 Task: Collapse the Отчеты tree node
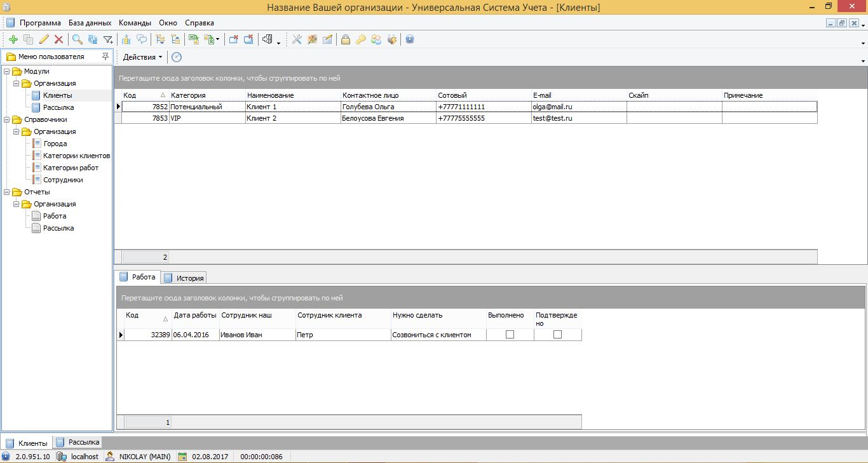click(6, 192)
